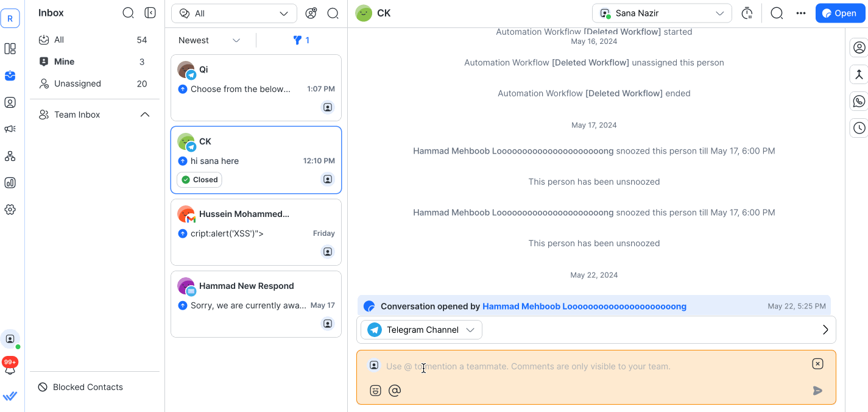Open the Reports icon in left sidebar
This screenshot has height=412, width=868.
[10, 183]
